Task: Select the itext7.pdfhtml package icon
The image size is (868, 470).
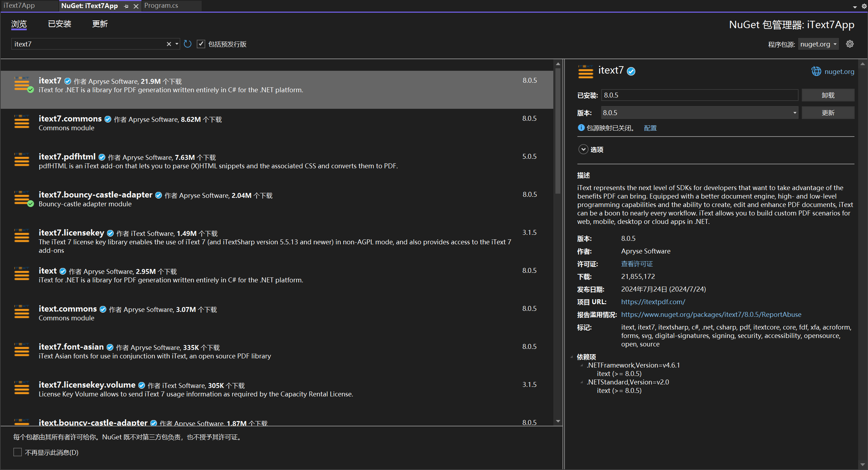Action: (22, 160)
